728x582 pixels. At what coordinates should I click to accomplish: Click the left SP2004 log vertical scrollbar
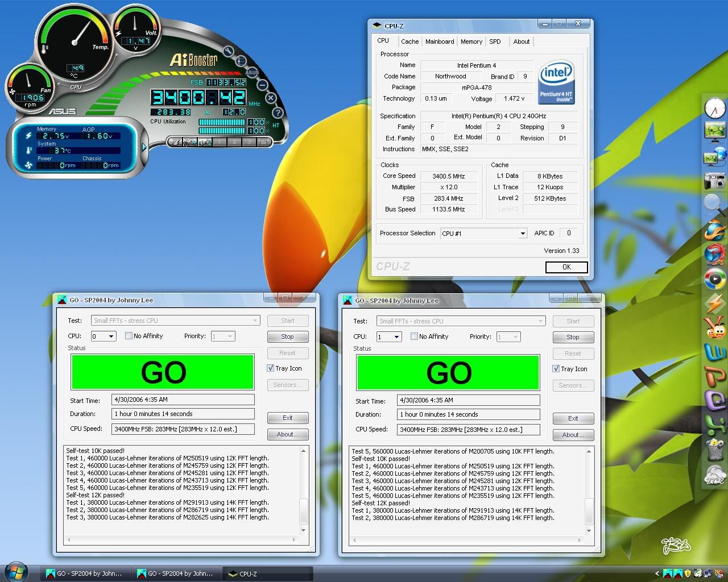pyautogui.click(x=303, y=490)
